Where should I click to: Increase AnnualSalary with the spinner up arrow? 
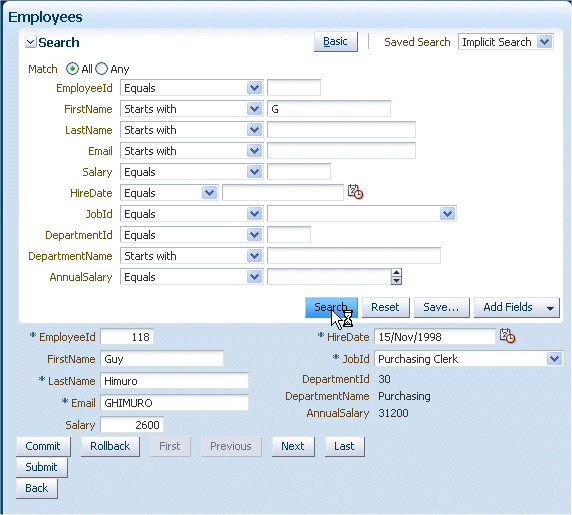pyautogui.click(x=396, y=273)
